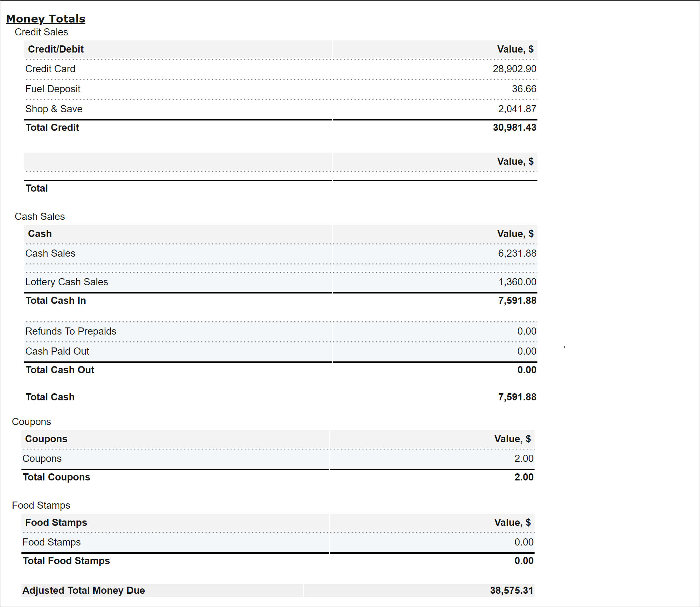This screenshot has height=607, width=700.
Task: Select the Total Credit label
Action: pos(52,128)
